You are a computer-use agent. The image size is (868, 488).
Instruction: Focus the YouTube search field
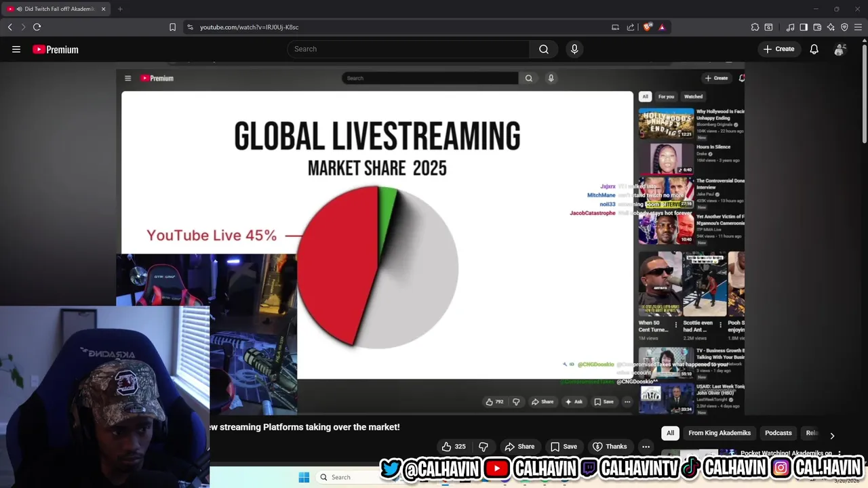pyautogui.click(x=408, y=49)
